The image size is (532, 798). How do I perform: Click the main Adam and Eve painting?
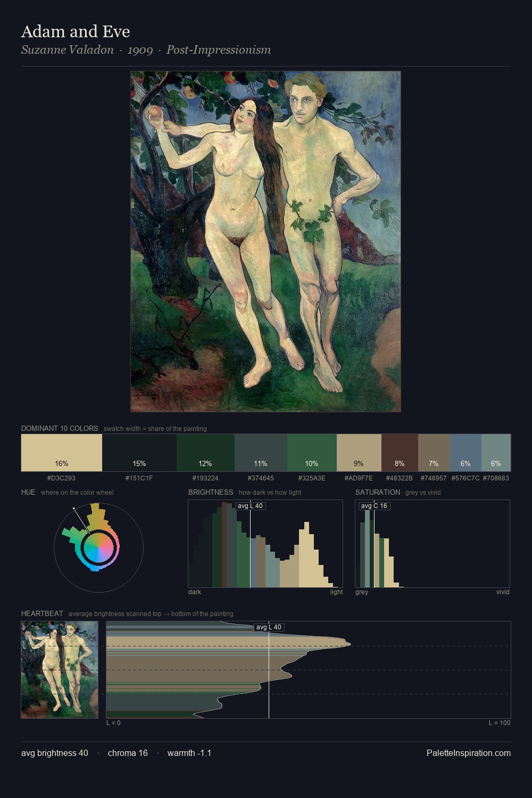tap(265, 242)
